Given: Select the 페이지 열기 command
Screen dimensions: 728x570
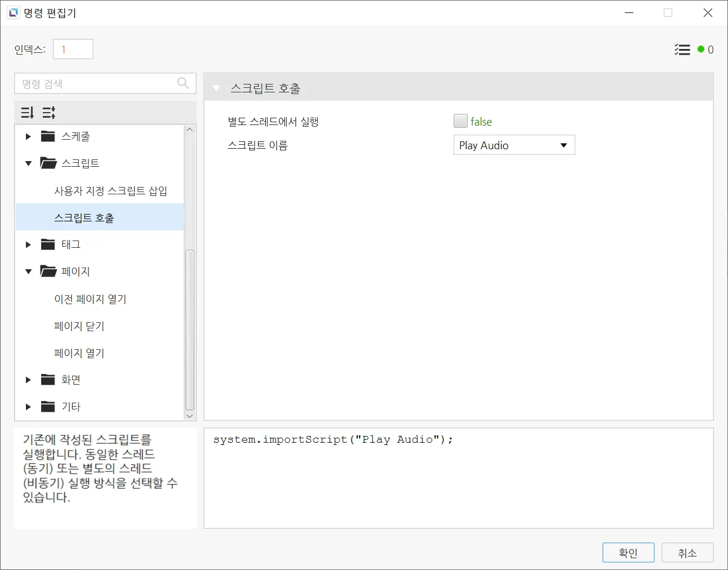Looking at the screenshot, I should tap(79, 353).
